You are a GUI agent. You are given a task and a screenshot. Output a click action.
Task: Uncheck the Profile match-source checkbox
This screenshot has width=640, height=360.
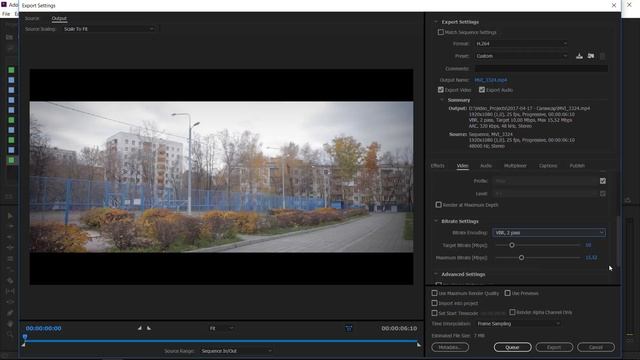[603, 181]
